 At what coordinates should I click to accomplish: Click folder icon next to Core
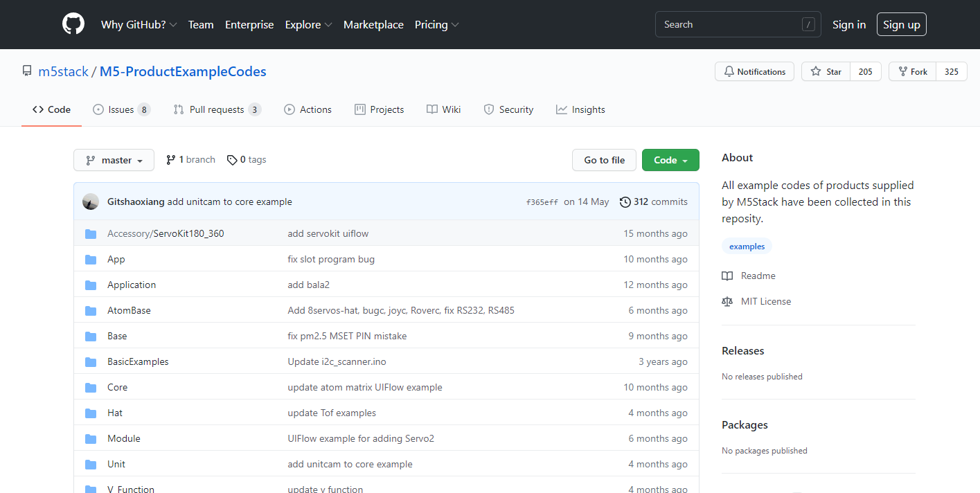pyautogui.click(x=91, y=387)
